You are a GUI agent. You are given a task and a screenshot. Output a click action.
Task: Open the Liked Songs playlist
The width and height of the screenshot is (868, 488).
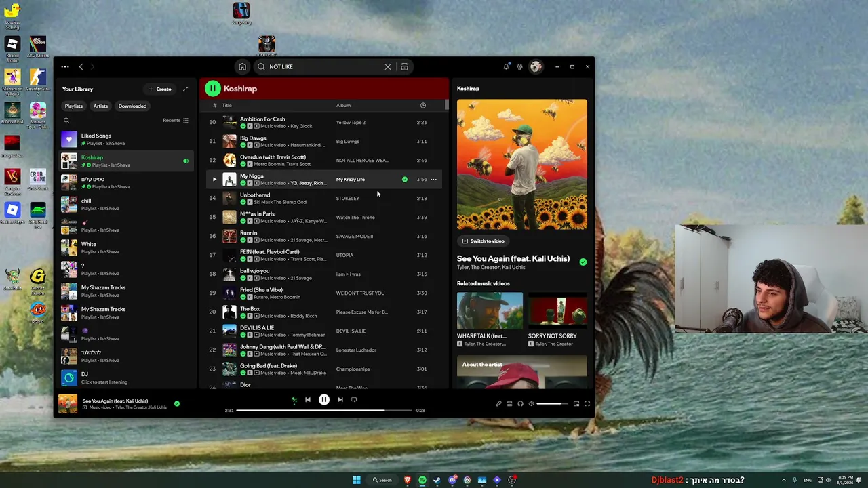tap(126, 139)
